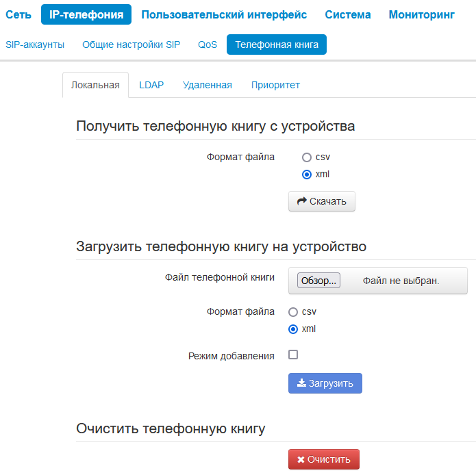Open the Удаленная phonebook tab
Image resolution: width=476 pixels, height=475 pixels.
pyautogui.click(x=207, y=86)
